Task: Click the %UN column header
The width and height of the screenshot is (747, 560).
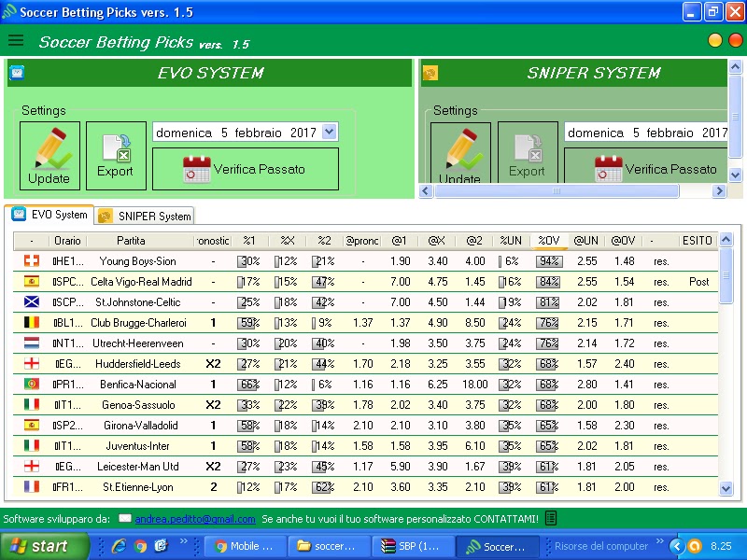Action: [511, 241]
